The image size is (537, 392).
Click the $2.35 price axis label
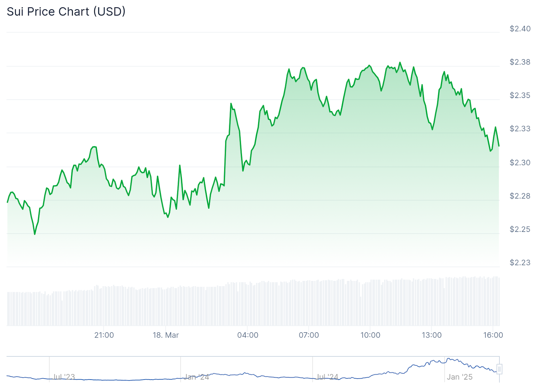520,96
